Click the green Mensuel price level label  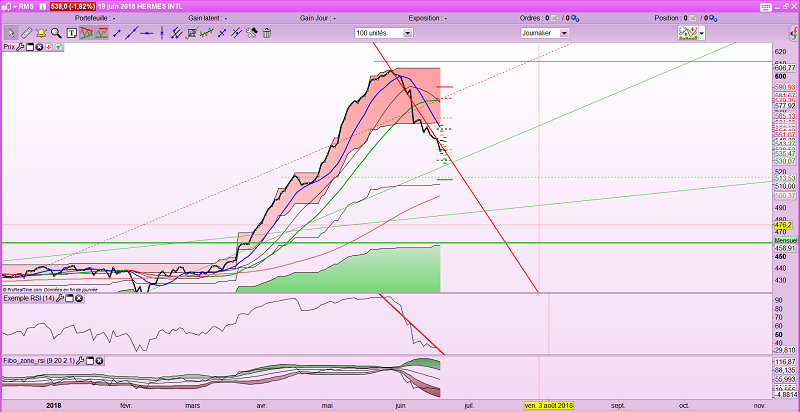[786, 241]
